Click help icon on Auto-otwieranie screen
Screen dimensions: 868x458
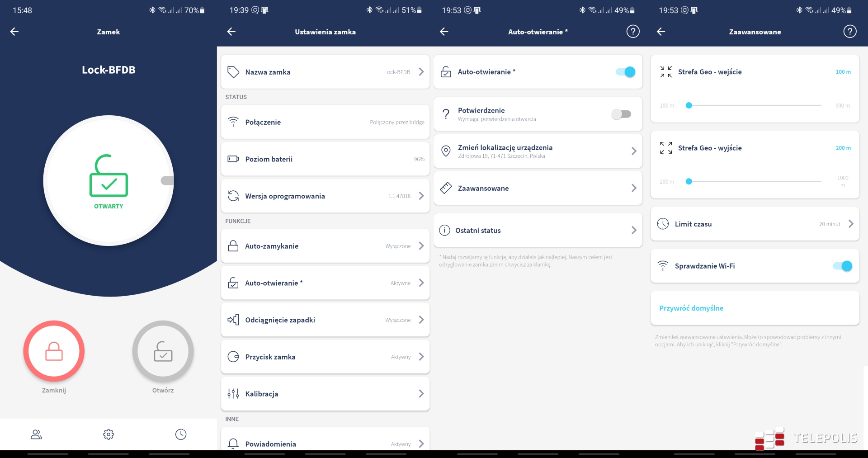(x=633, y=32)
